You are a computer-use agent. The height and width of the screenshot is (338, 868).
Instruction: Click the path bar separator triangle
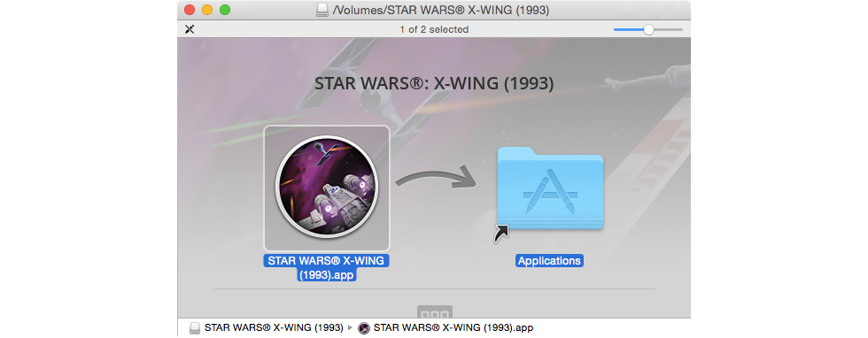pos(350,327)
